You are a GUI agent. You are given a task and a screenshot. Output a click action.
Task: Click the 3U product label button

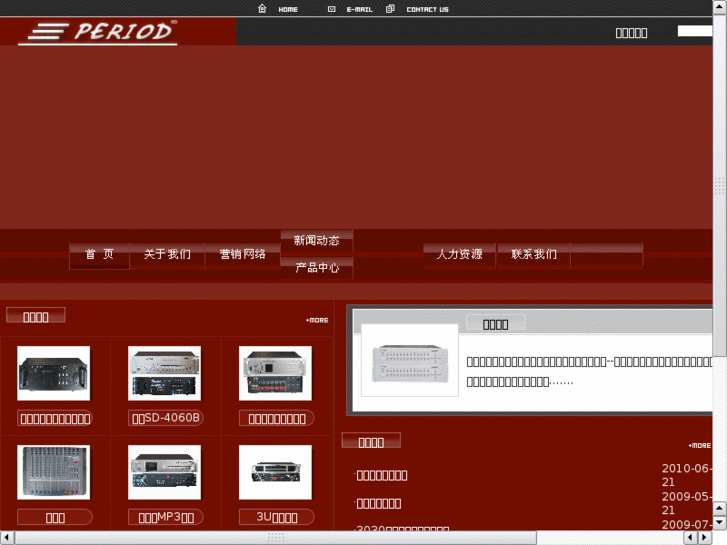click(277, 517)
